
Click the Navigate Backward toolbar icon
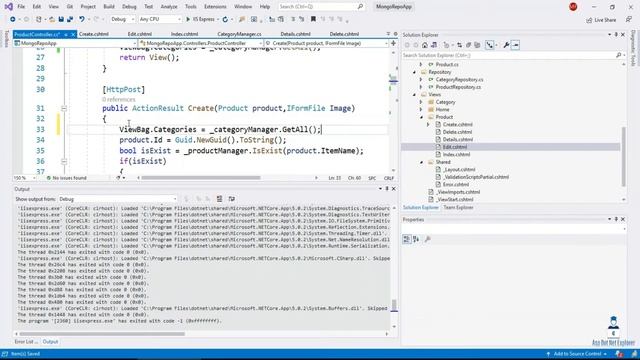click(x=13, y=19)
